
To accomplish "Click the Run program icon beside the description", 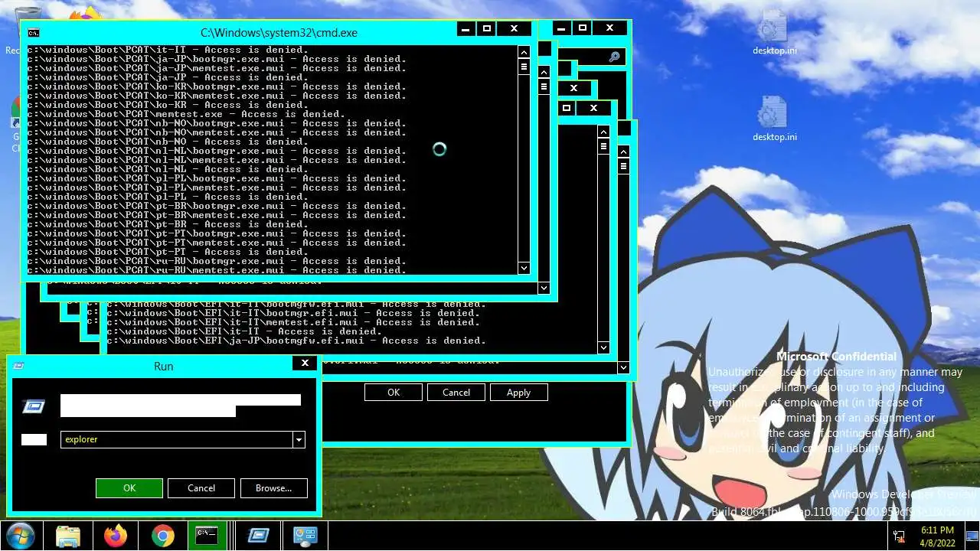I will click(34, 406).
